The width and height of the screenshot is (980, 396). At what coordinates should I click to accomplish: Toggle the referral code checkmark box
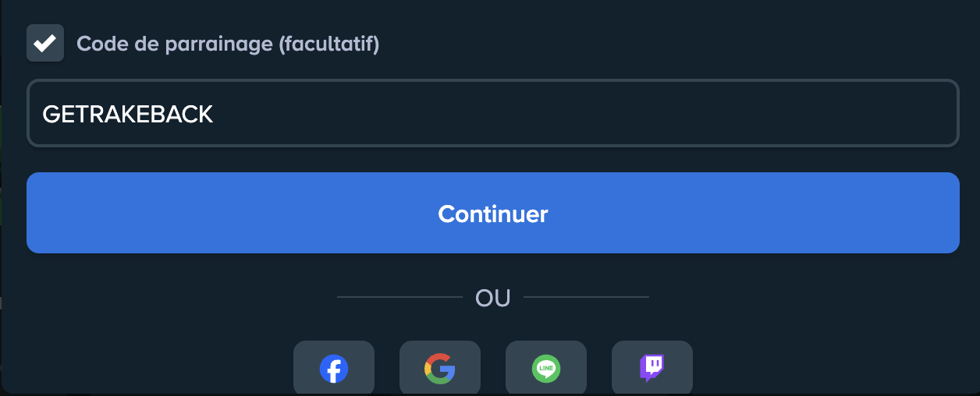pos(45,43)
